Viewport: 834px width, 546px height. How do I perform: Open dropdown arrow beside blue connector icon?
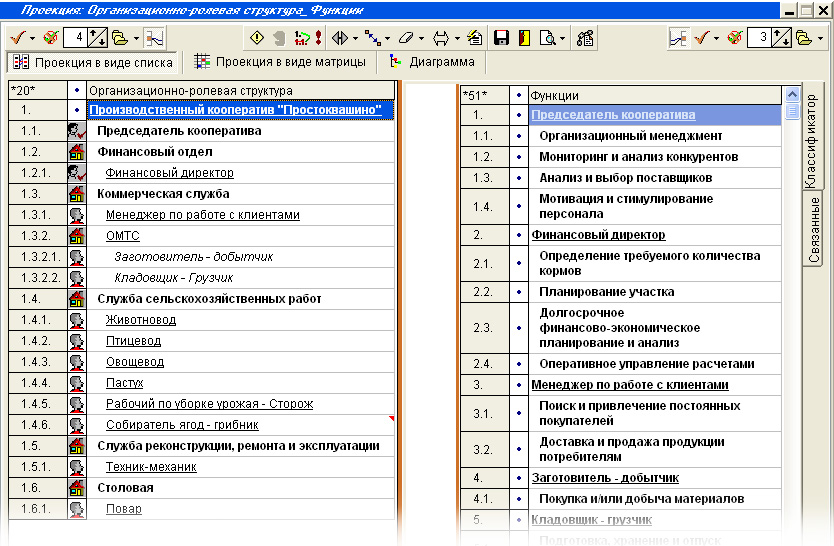tap(387, 38)
